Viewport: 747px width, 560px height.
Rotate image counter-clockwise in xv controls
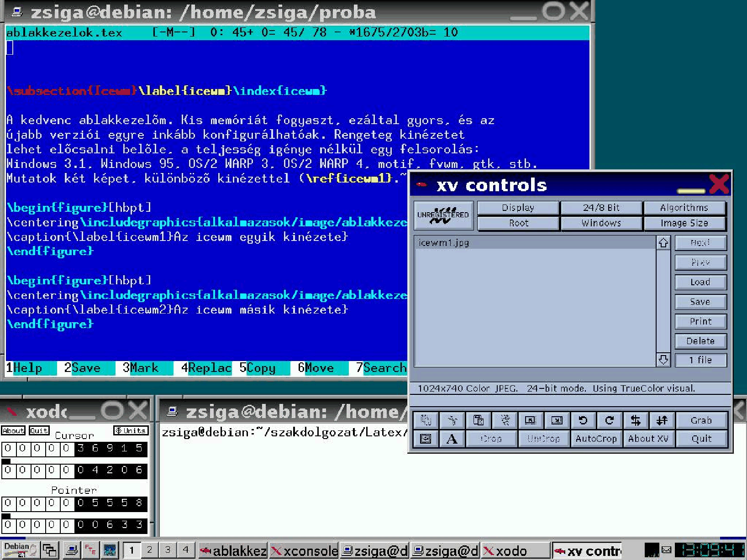tap(583, 420)
